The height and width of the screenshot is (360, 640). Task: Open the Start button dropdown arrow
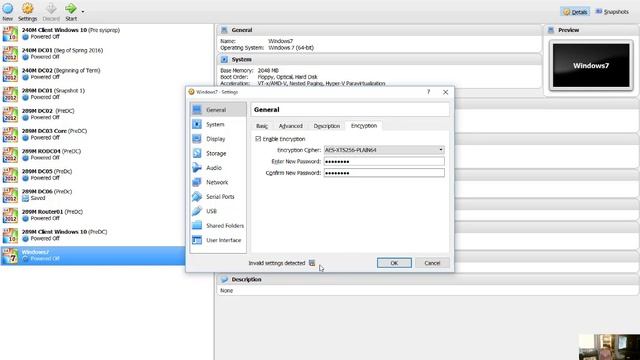click(x=83, y=11)
